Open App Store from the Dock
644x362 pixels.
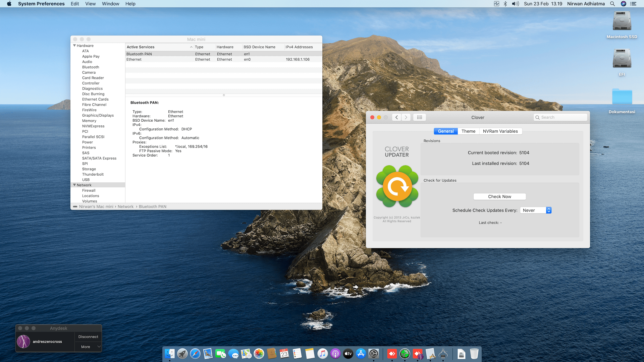coord(361,354)
